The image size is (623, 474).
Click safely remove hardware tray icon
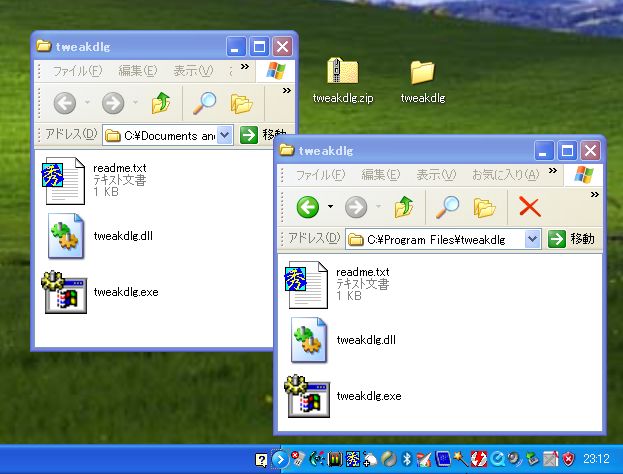[532, 459]
